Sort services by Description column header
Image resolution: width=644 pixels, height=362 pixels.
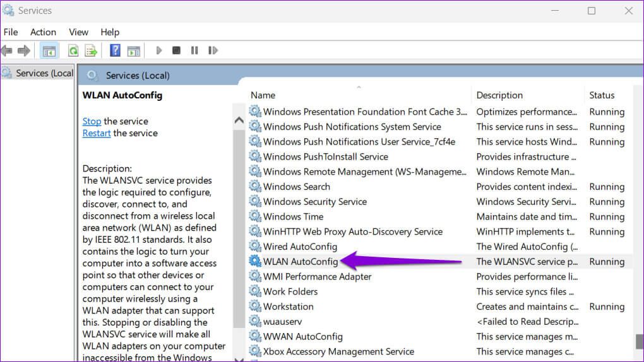click(499, 95)
